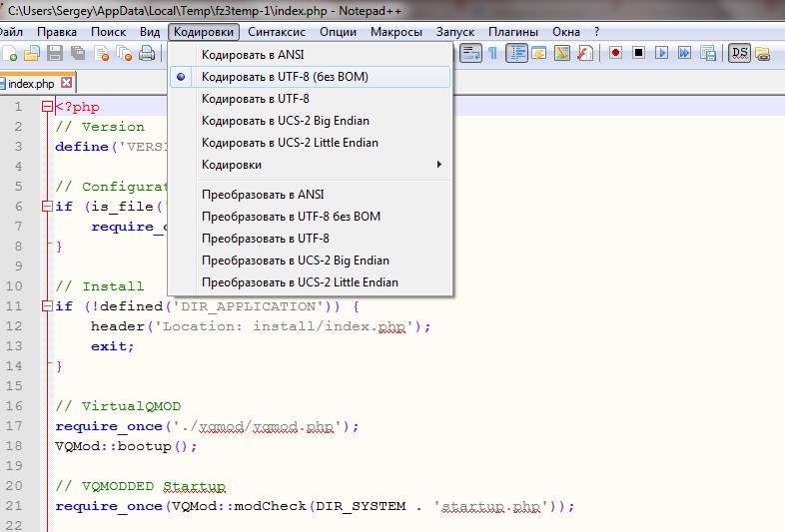Close the open Кодировки menu header
This screenshot has width=785, height=532.
(x=204, y=32)
